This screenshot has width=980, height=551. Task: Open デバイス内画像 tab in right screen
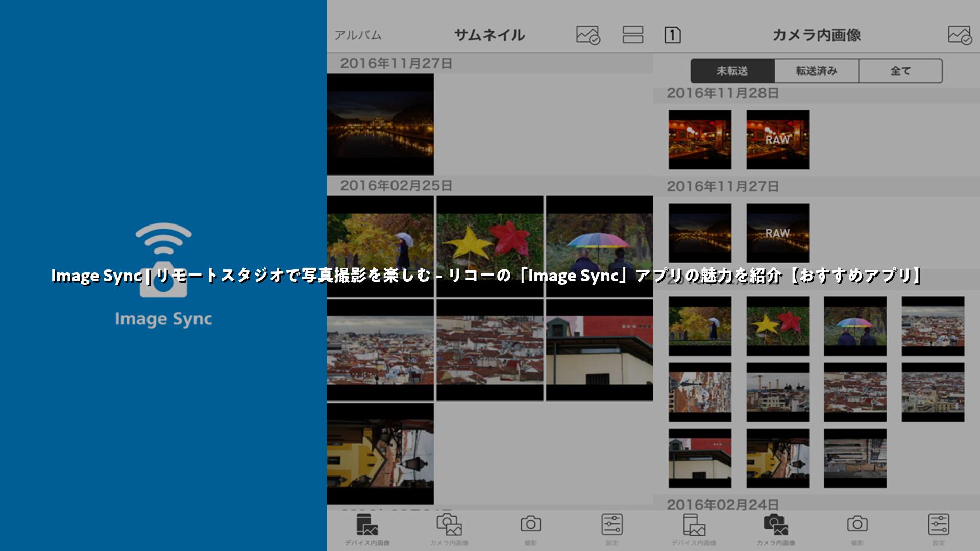tap(694, 530)
